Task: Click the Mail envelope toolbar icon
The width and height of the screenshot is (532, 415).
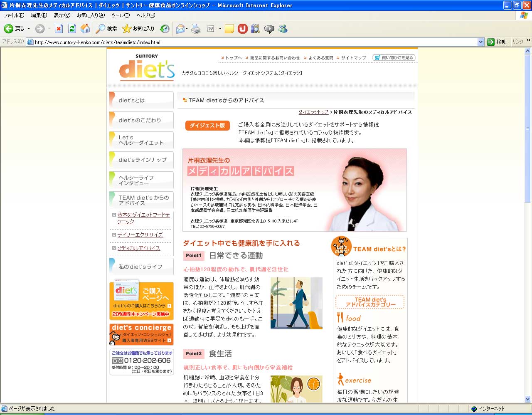Action: pyautogui.click(x=180, y=29)
